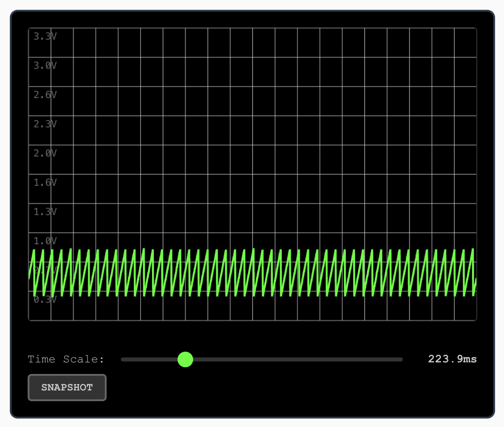Viewport: 504px width, 427px height.
Task: Click the 2.3V axis label
Action: pos(45,124)
